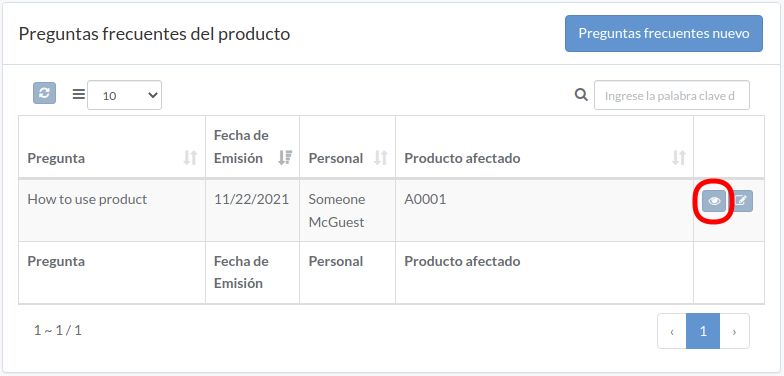784x376 pixels.
Task: Click the 11/22/2021 date cell
Action: pyautogui.click(x=252, y=210)
